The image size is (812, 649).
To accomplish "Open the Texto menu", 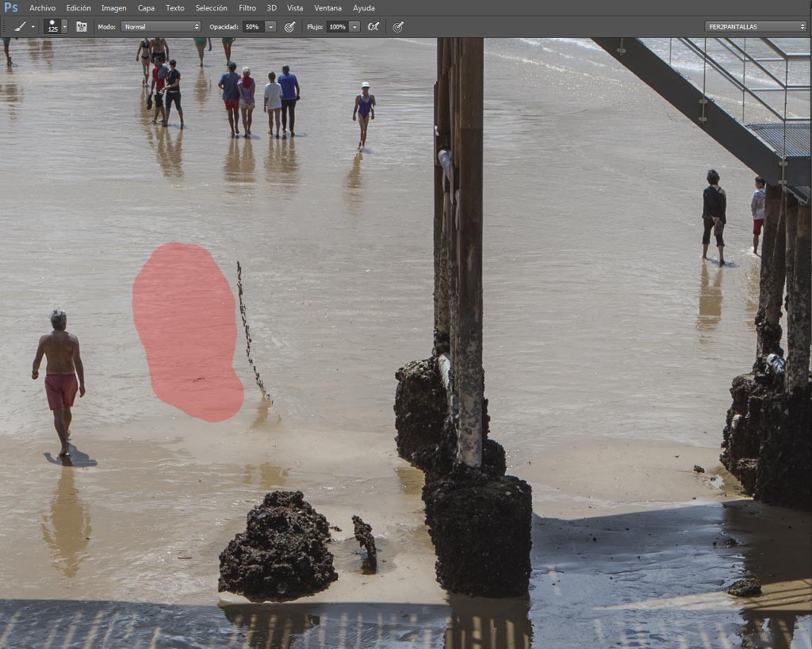I will click(x=175, y=8).
